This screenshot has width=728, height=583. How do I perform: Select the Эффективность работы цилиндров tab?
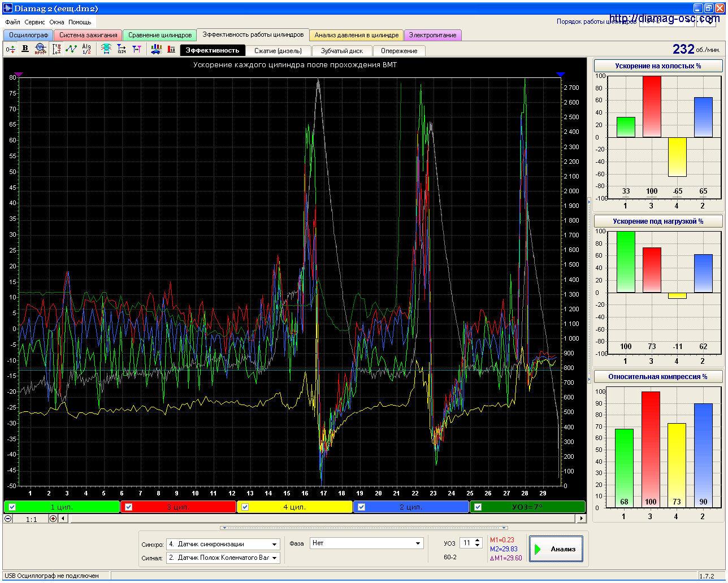pyautogui.click(x=253, y=34)
